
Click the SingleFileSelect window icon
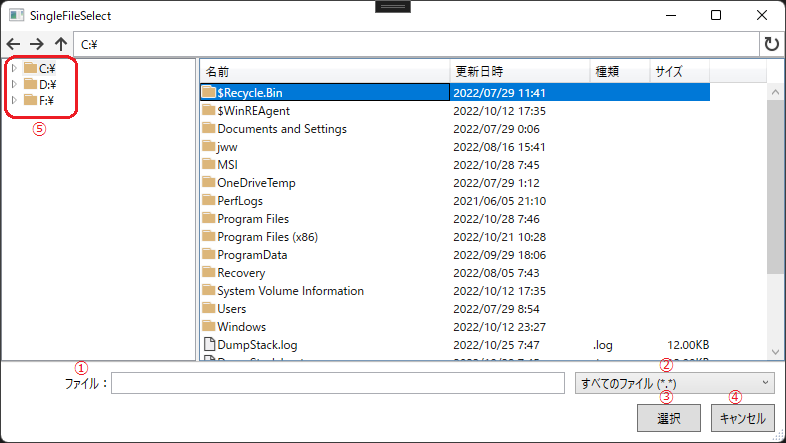(x=16, y=15)
